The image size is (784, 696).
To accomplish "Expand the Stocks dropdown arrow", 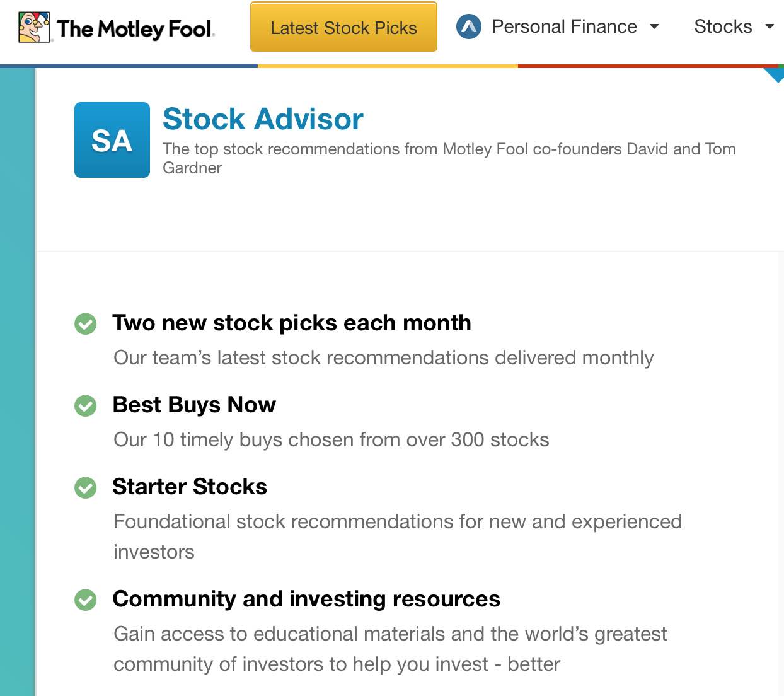I will click(770, 26).
